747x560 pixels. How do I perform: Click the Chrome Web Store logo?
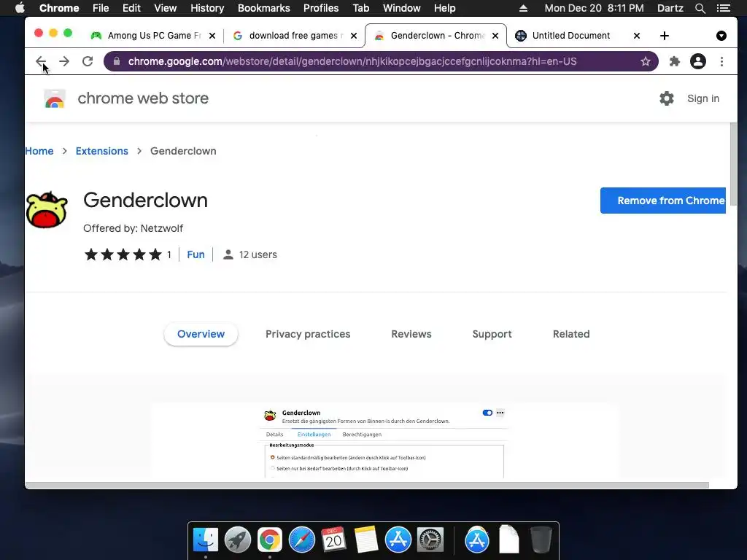pyautogui.click(x=55, y=98)
